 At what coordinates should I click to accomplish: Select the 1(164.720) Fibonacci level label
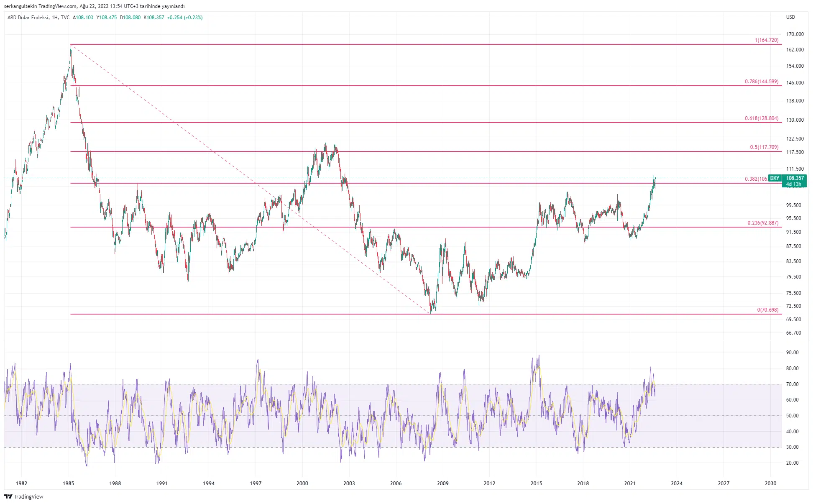(x=766, y=40)
